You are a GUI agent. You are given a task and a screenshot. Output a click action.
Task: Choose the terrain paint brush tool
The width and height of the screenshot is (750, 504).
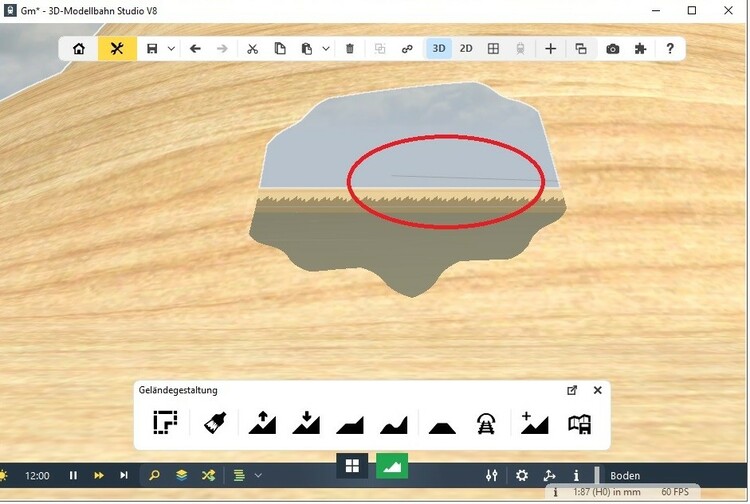215,422
